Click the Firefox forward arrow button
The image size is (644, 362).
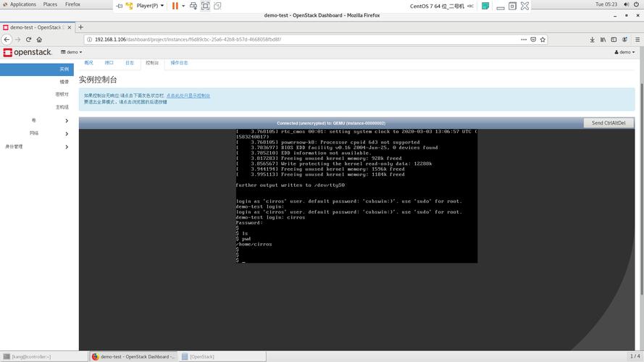point(17,39)
